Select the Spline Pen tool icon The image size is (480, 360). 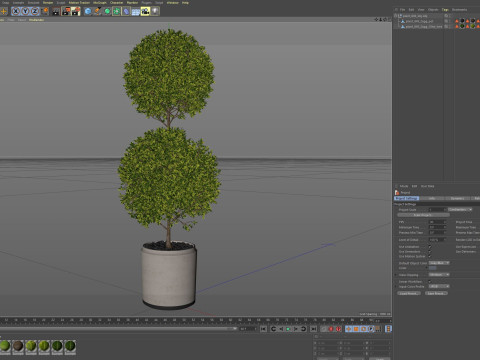coord(97,11)
